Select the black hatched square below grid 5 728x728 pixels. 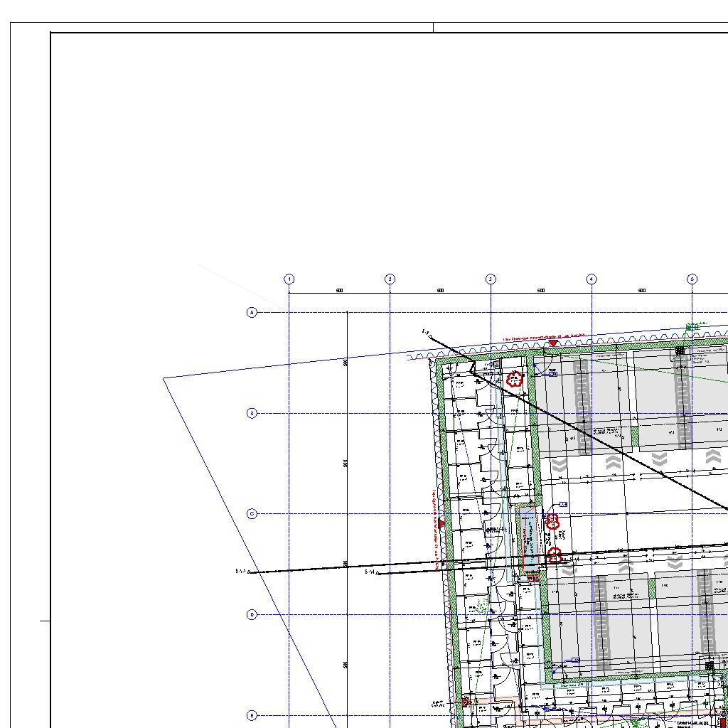(680, 350)
